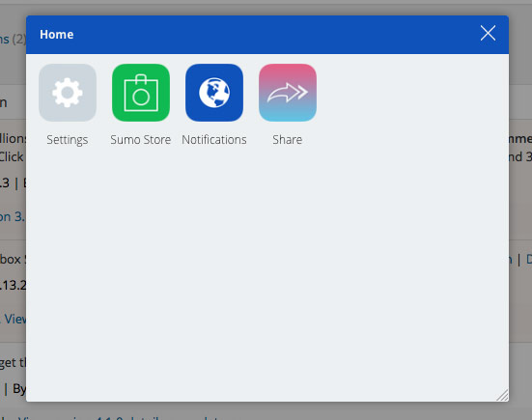532x420 pixels.
Task: Click the Share label text
Action: tap(288, 139)
